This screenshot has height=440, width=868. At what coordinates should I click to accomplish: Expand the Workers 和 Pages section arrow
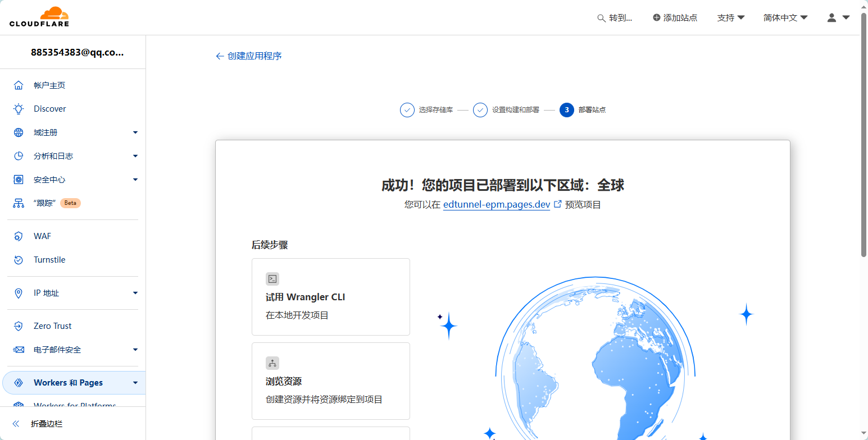135,383
